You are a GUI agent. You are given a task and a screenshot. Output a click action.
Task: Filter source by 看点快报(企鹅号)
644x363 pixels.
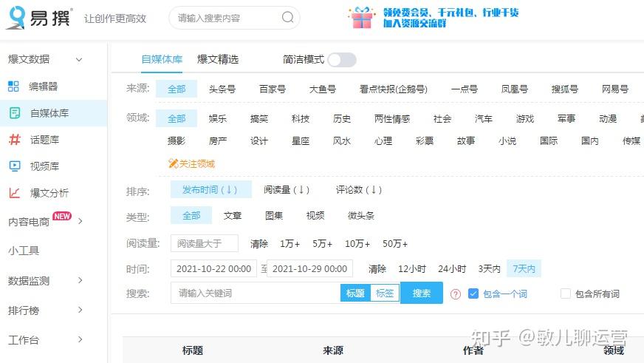(x=394, y=89)
